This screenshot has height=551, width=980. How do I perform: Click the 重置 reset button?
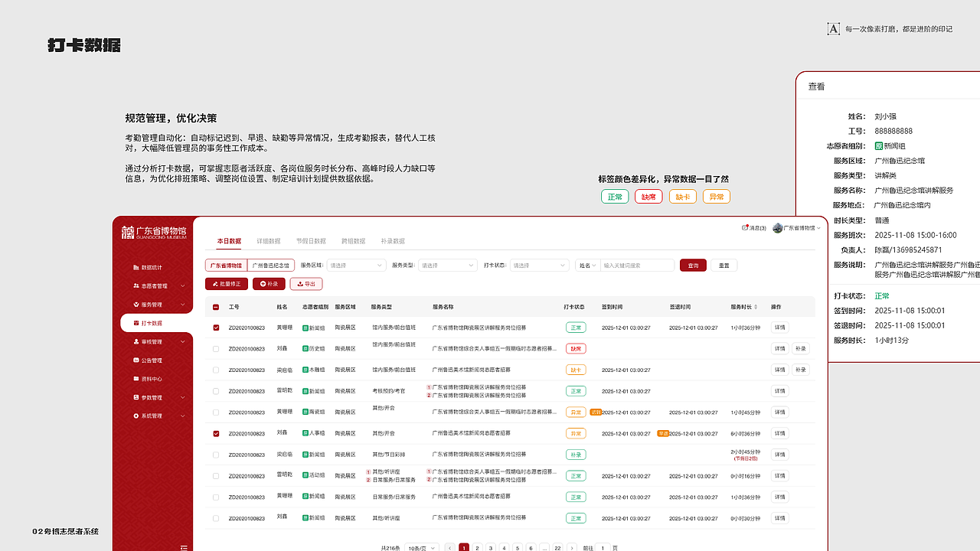(724, 266)
